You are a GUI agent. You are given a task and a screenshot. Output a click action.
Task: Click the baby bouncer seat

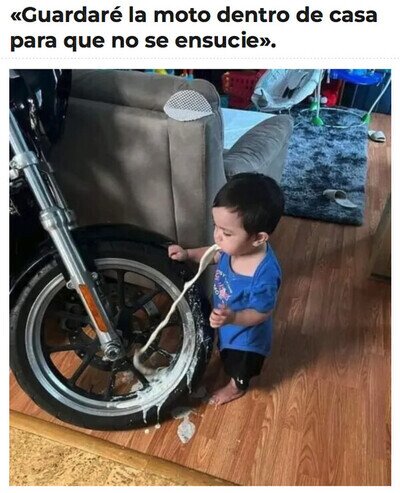coord(285,88)
